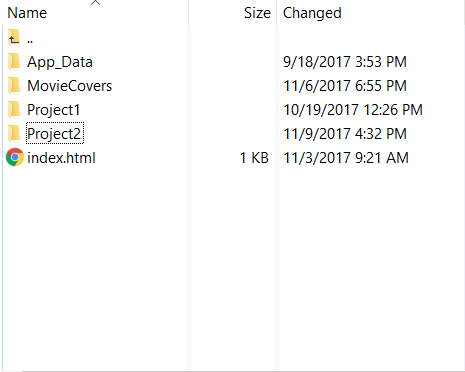Select the App_Data folder name
465x372 pixels.
(x=60, y=62)
